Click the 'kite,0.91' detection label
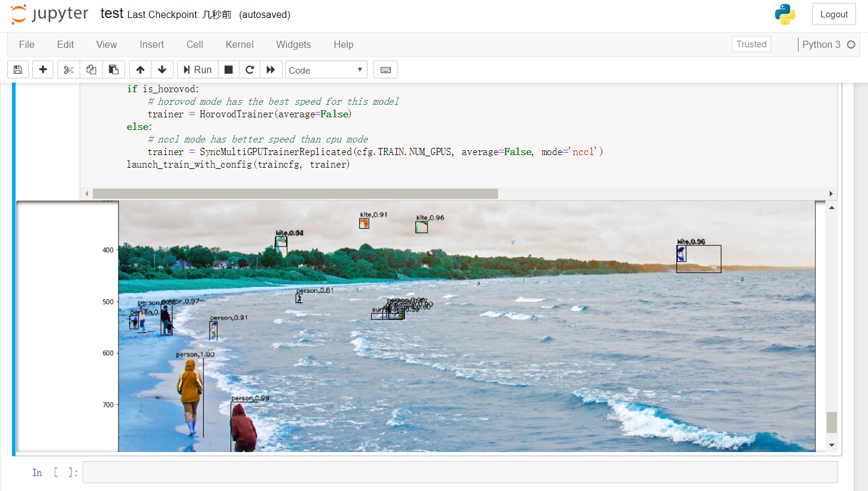868x491 pixels. point(374,214)
